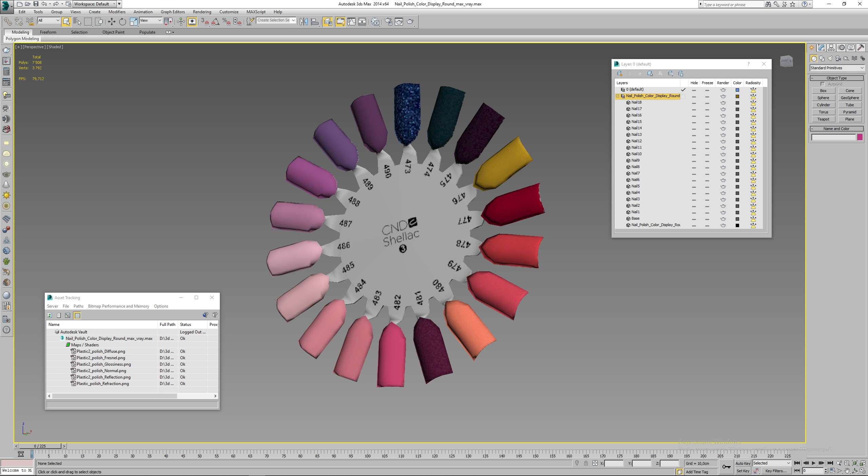Open the key filter Selected dropdown
868x476 pixels.
click(772, 463)
